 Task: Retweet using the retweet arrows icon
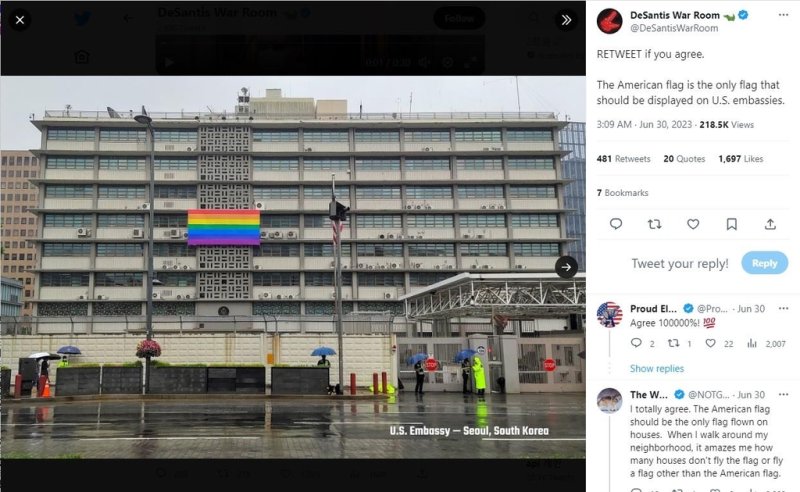654,224
